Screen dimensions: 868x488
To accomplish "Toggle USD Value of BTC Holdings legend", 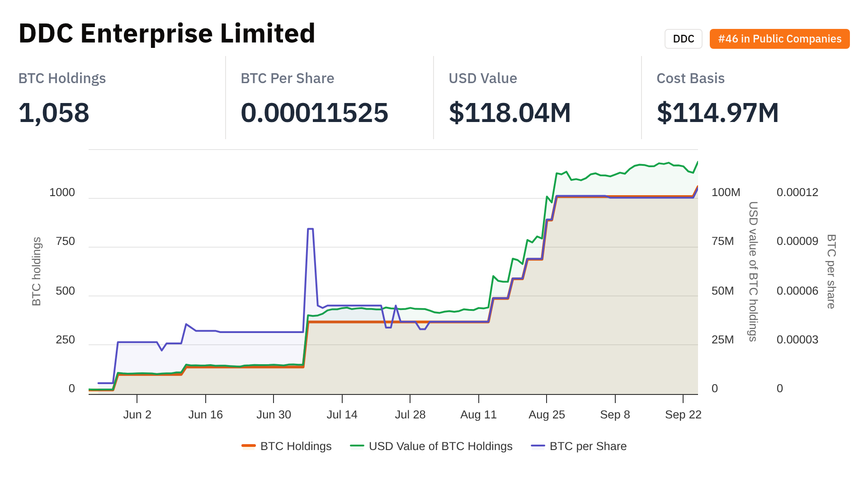I will pos(440,446).
